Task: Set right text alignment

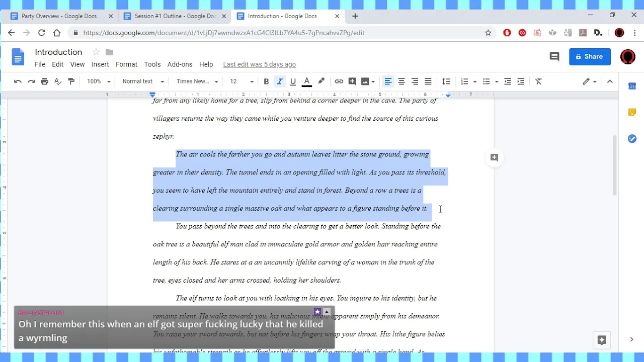Action: [415, 81]
